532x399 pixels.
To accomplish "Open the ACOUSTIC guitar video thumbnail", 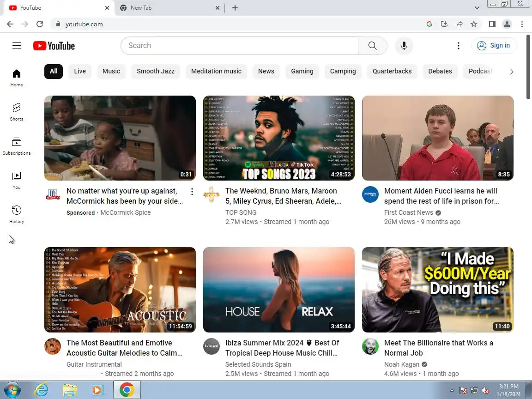I will 120,290.
